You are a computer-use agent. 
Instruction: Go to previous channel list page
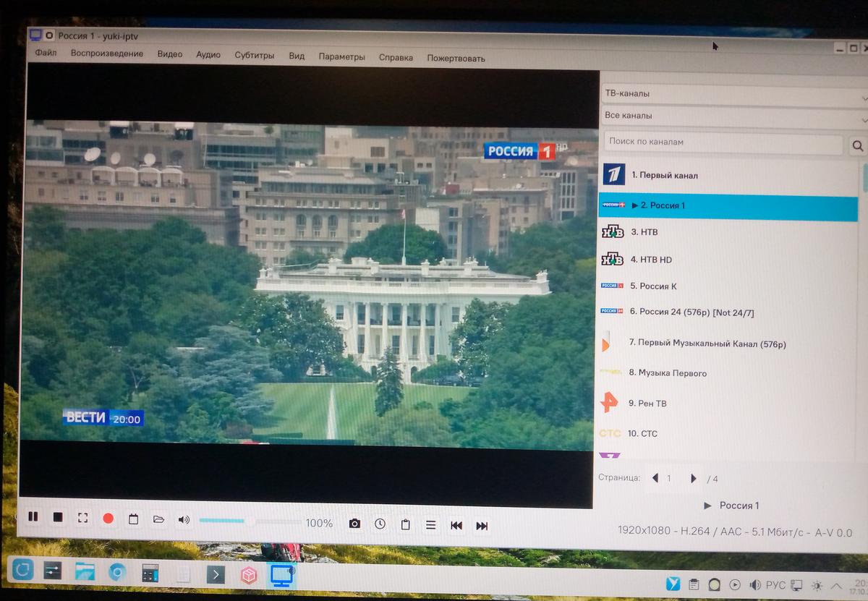655,478
